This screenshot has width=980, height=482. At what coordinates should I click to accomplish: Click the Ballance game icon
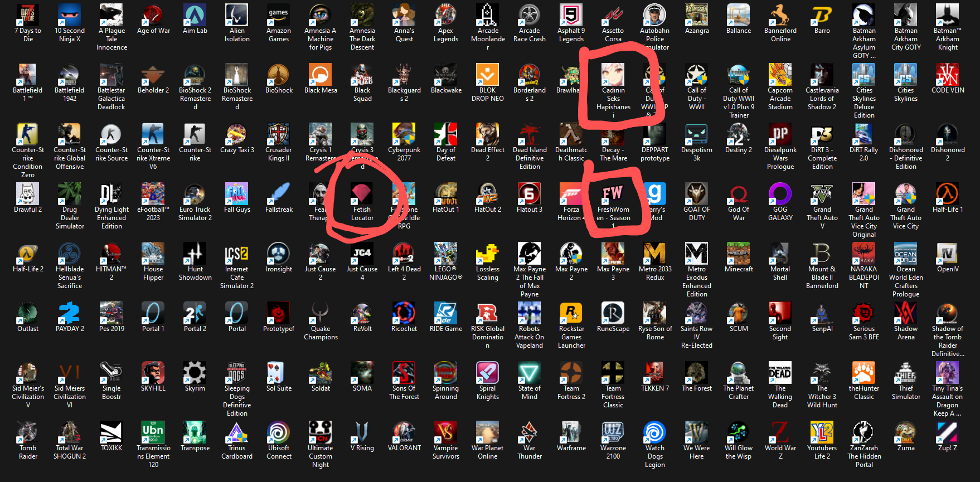click(739, 14)
